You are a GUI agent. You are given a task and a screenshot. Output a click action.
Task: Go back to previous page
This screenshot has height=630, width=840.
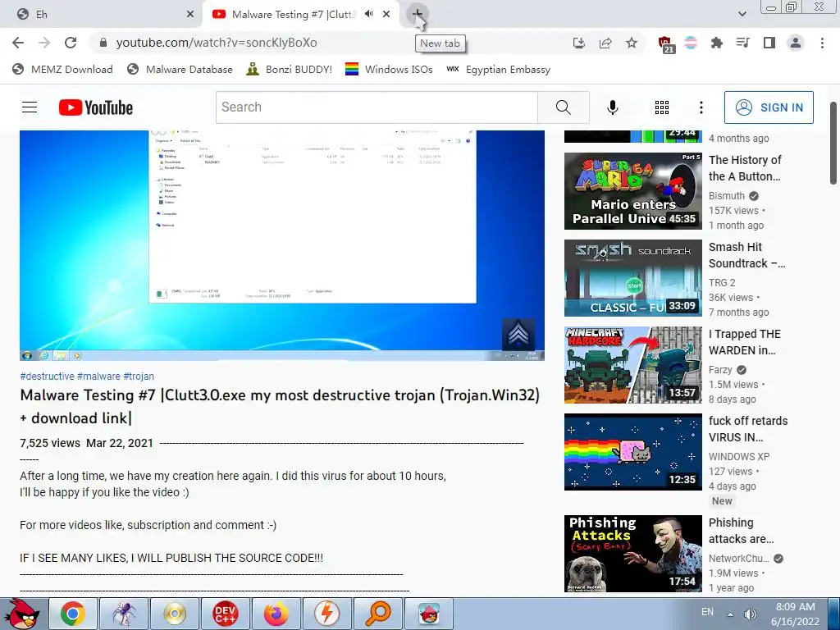pyautogui.click(x=18, y=43)
